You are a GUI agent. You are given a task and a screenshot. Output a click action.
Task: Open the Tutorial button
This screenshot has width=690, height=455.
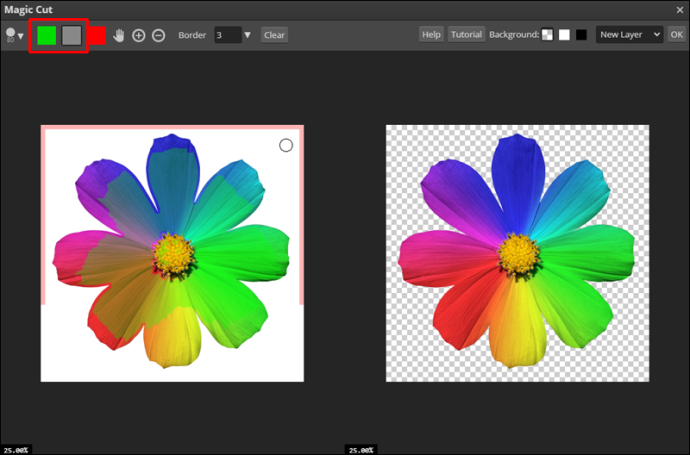pos(466,34)
